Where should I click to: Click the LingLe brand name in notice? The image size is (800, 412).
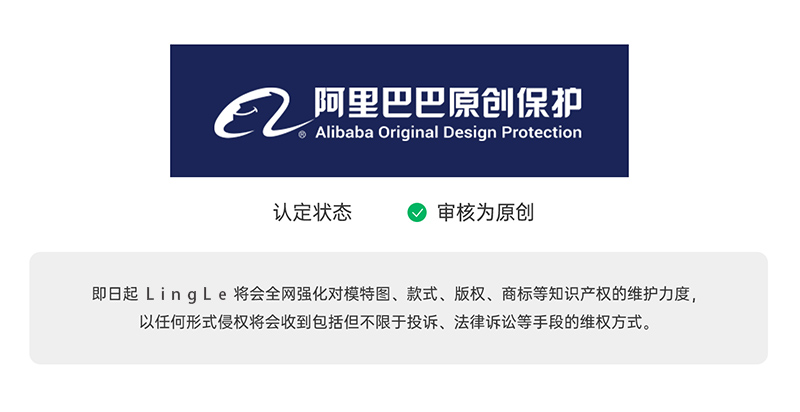(186, 295)
